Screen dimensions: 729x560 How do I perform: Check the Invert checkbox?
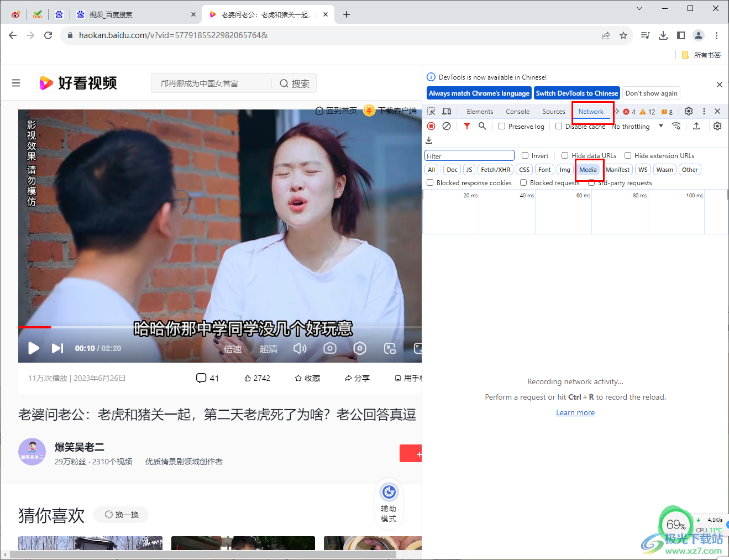(x=525, y=155)
